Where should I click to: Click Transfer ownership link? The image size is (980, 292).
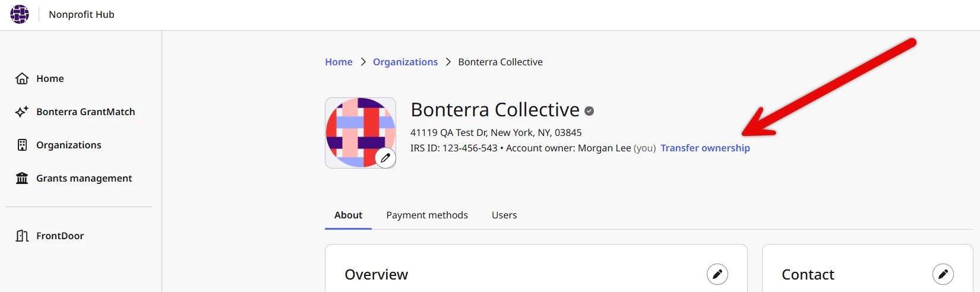[x=705, y=148]
